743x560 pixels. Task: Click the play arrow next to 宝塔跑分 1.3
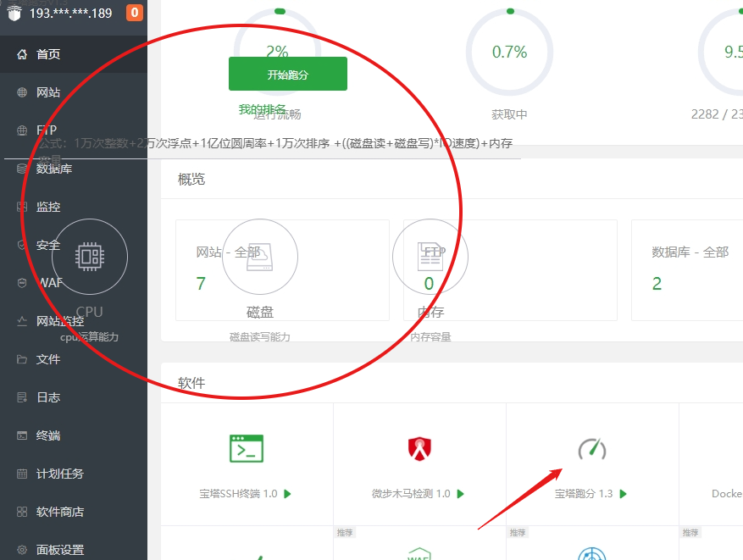click(623, 494)
